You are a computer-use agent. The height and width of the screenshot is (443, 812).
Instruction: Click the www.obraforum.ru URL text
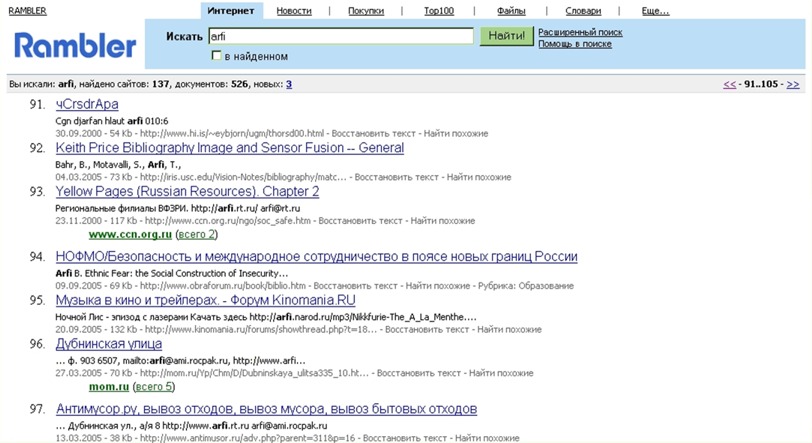click(x=223, y=286)
